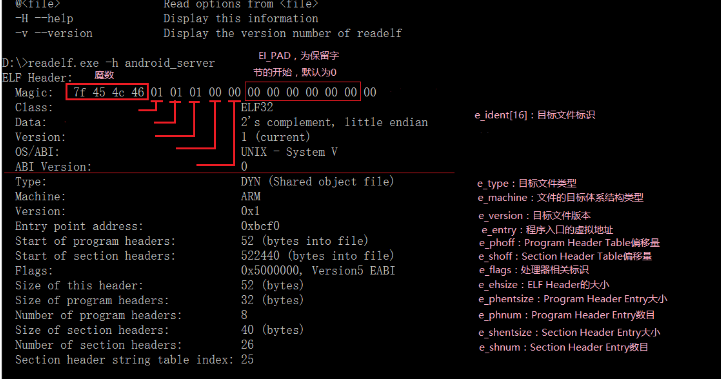The width and height of the screenshot is (721, 379).
Task: Select the 'ABI Version:' label
Action: [x=53, y=167]
